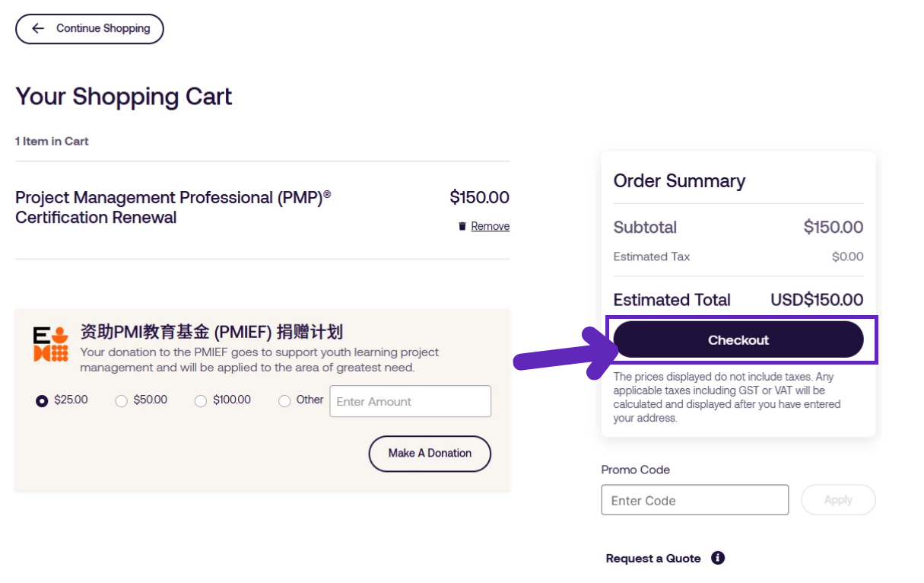This screenshot has width=924, height=583.
Task: Select the $25.00 donation radio button
Action: 42,400
